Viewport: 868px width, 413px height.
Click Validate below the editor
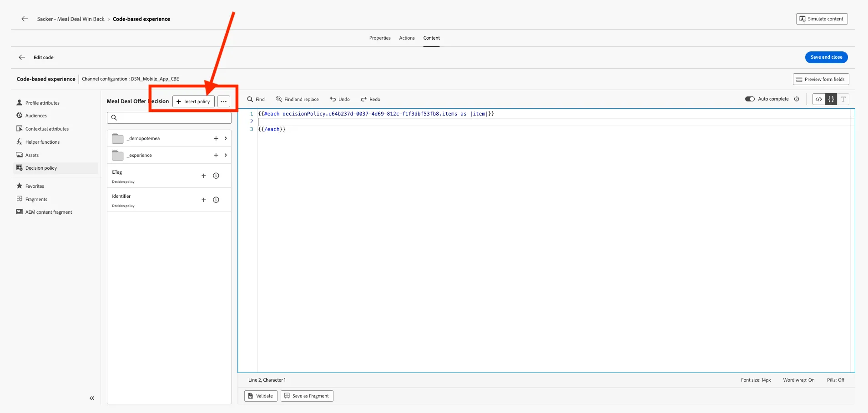tap(261, 396)
